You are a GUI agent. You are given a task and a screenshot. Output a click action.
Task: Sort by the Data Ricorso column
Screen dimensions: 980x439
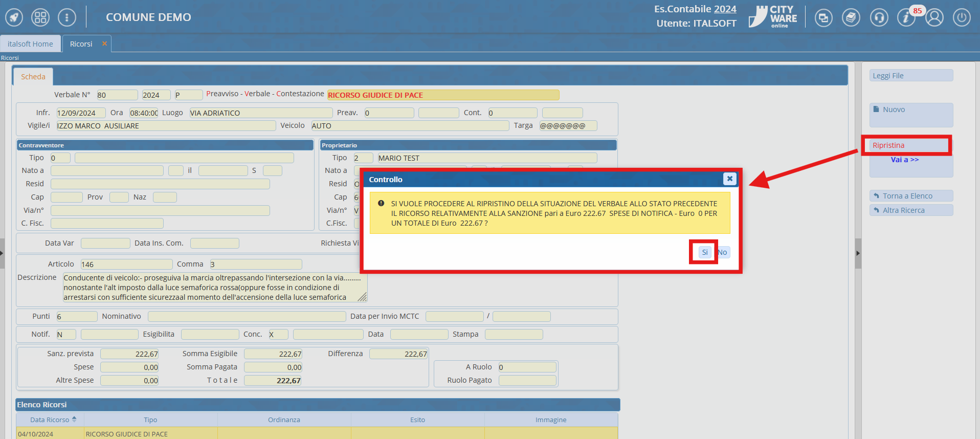[50, 420]
